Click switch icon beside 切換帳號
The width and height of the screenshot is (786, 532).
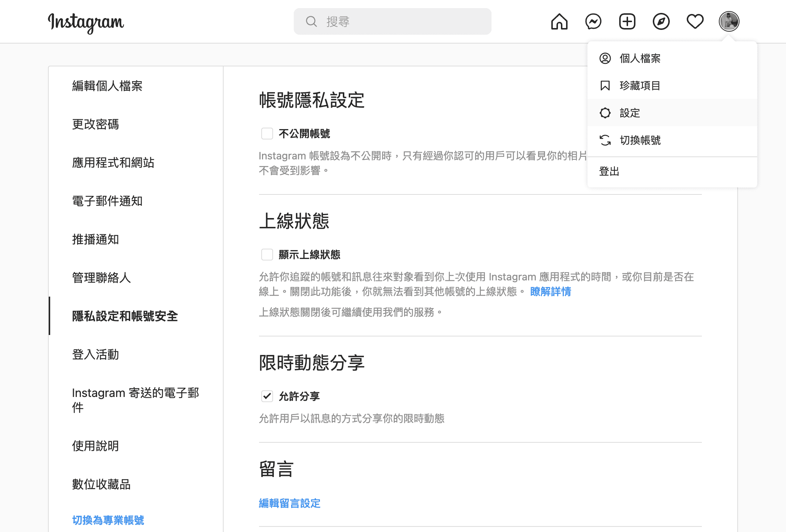tap(605, 140)
